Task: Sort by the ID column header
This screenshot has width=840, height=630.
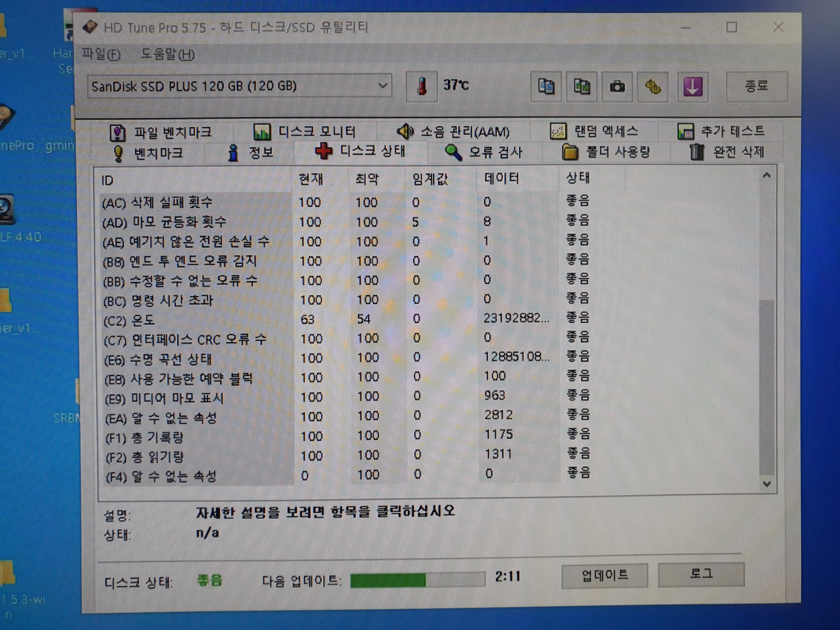Action: [x=107, y=180]
